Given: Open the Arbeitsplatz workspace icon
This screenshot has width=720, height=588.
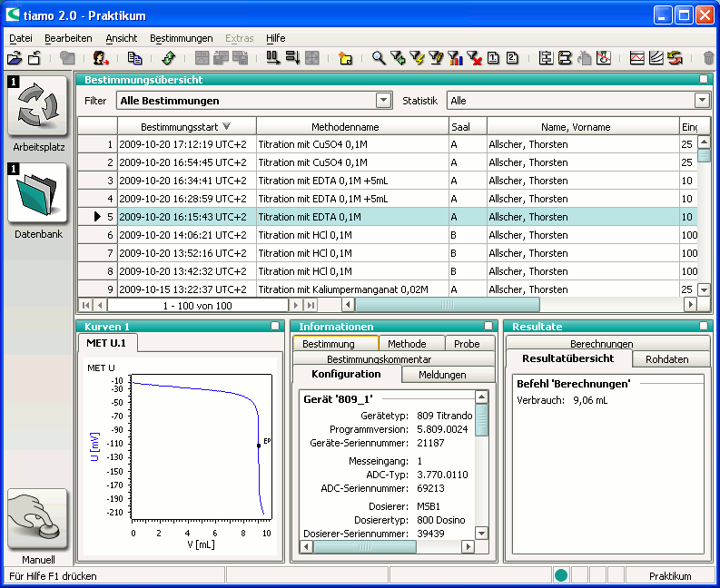Looking at the screenshot, I should pyautogui.click(x=37, y=106).
